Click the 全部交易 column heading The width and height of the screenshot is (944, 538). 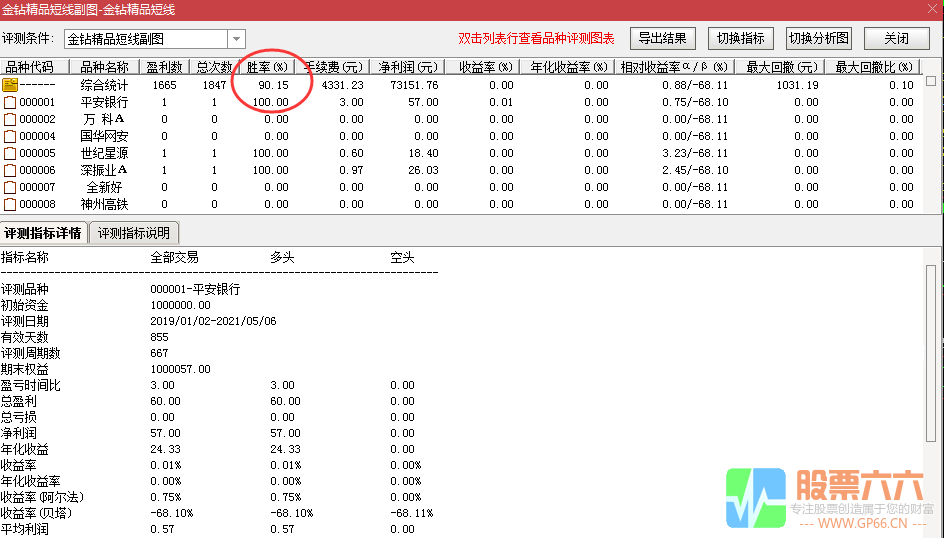tap(175, 258)
